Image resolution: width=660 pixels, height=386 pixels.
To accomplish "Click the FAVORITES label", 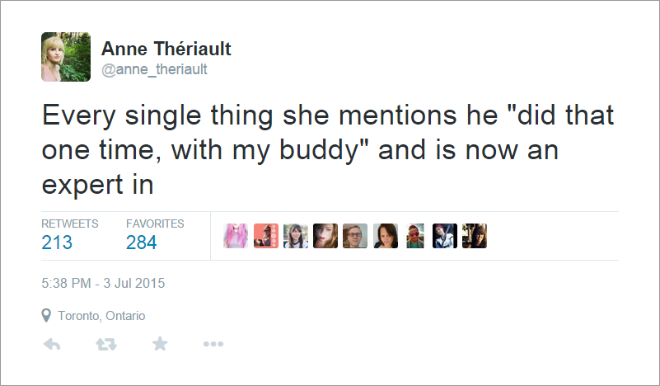I will coord(155,224).
